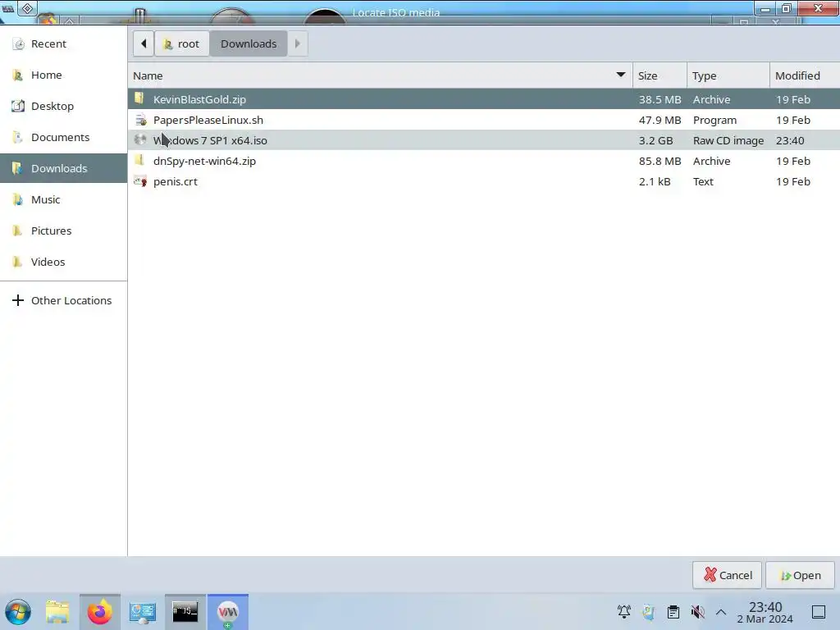The width and height of the screenshot is (840, 630).
Task: Select Desktop in the sidebar
Action: tap(63, 106)
